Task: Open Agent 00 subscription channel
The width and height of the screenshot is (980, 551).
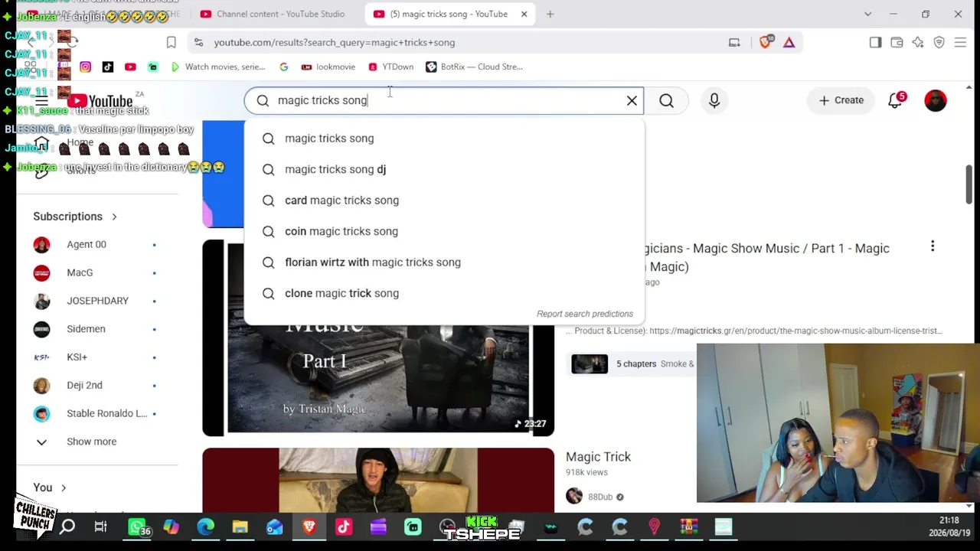Action: (96, 244)
